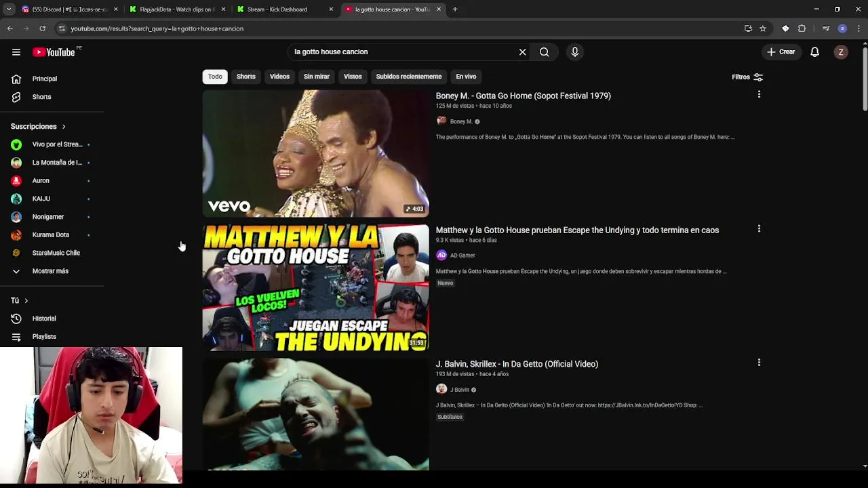Viewport: 868px width, 488px height.
Task: Expand the Suscripciones section
Action: pyautogui.click(x=39, y=127)
